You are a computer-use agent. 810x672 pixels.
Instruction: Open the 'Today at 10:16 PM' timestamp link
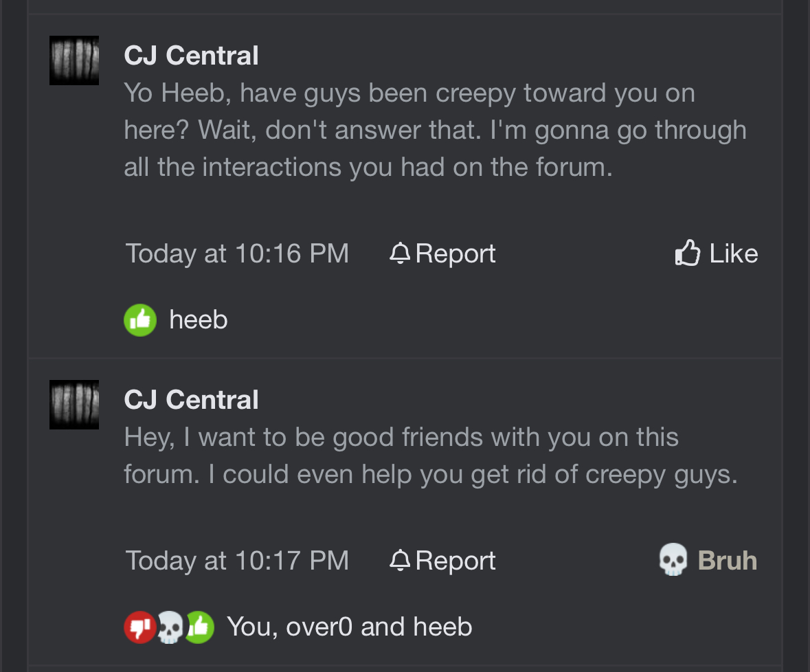click(237, 254)
